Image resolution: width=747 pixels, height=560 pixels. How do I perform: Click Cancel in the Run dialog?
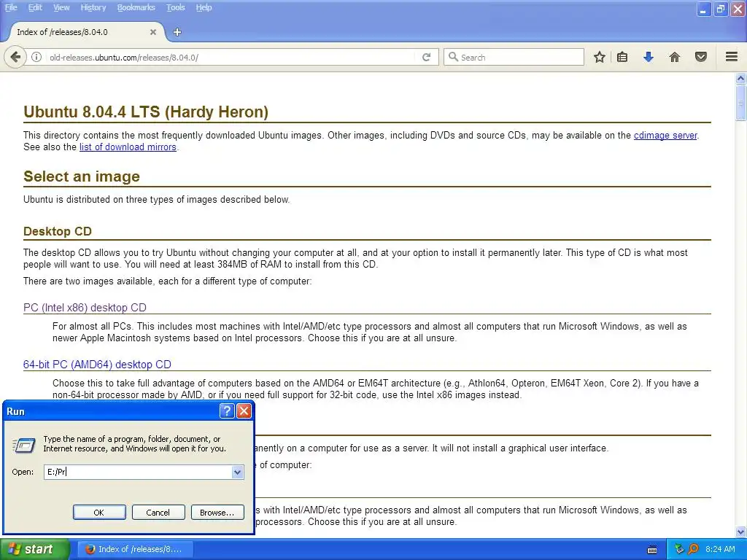click(x=158, y=513)
